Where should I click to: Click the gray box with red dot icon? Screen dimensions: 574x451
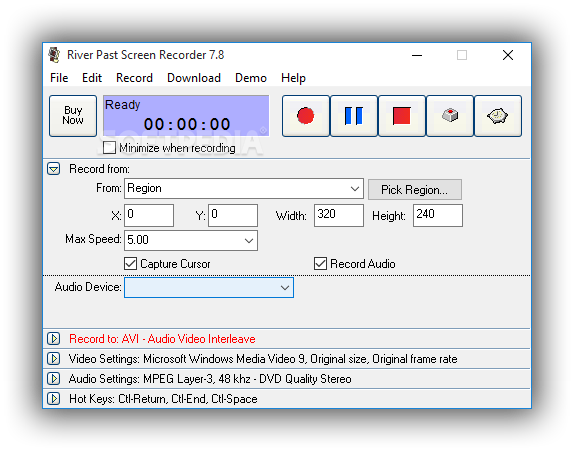click(450, 116)
